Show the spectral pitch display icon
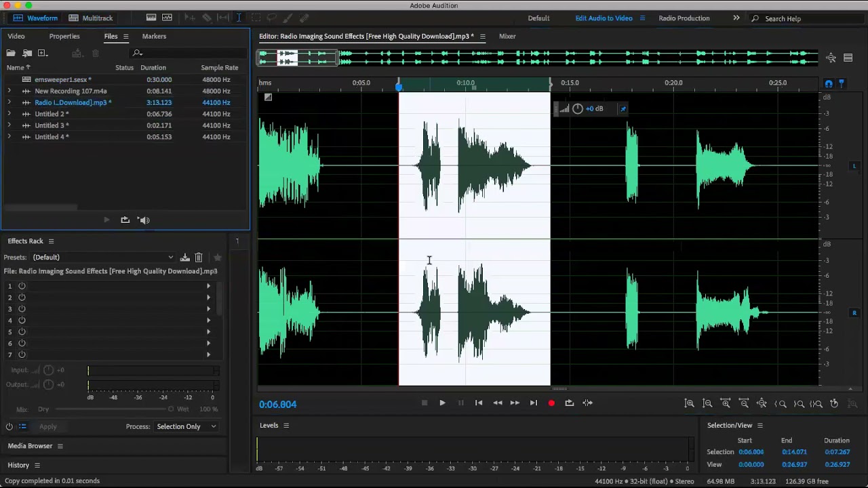The height and width of the screenshot is (488, 868). pos(167,18)
